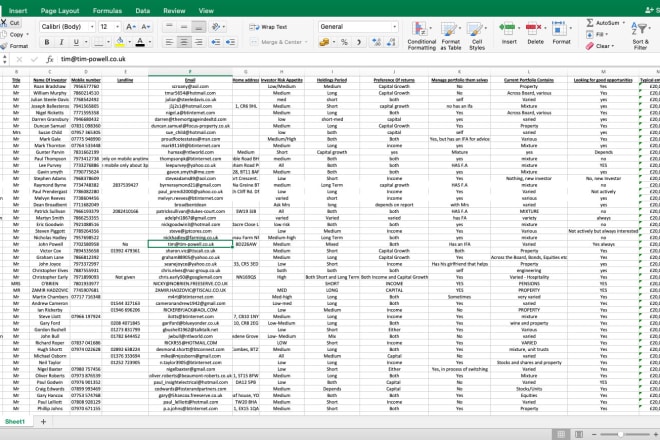
Task: Click the Delete cells icon
Action: pyautogui.click(x=534, y=28)
